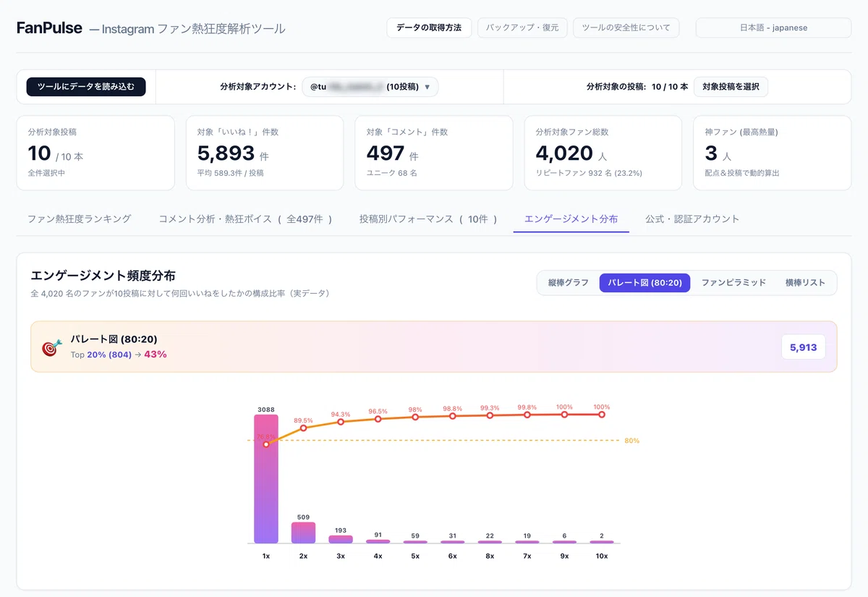868x597 pixels.
Task: Open the コメント分析・熱狂ボイス tab
Action: click(245, 219)
